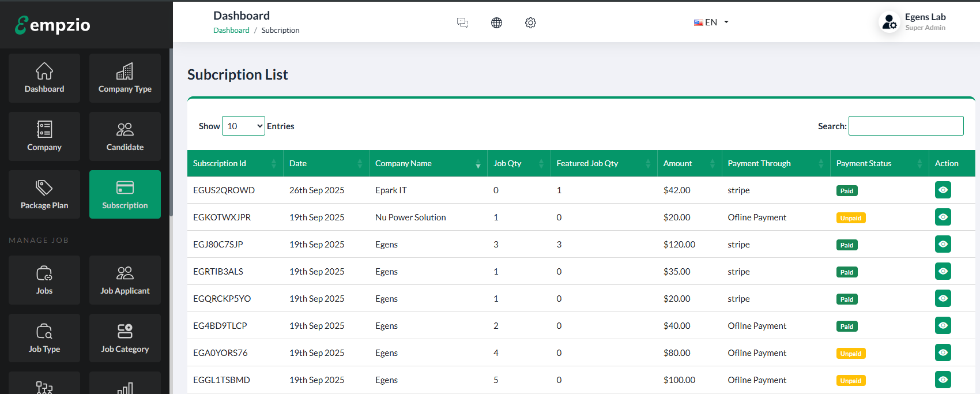Open Package Plan in sidebar
The image size is (980, 394).
click(44, 194)
